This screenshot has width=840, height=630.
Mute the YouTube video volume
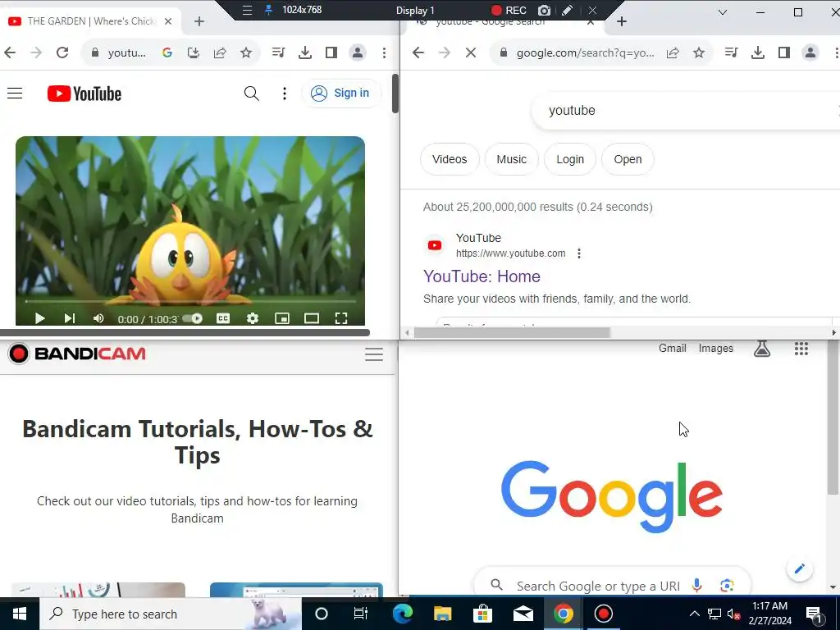[x=98, y=319]
